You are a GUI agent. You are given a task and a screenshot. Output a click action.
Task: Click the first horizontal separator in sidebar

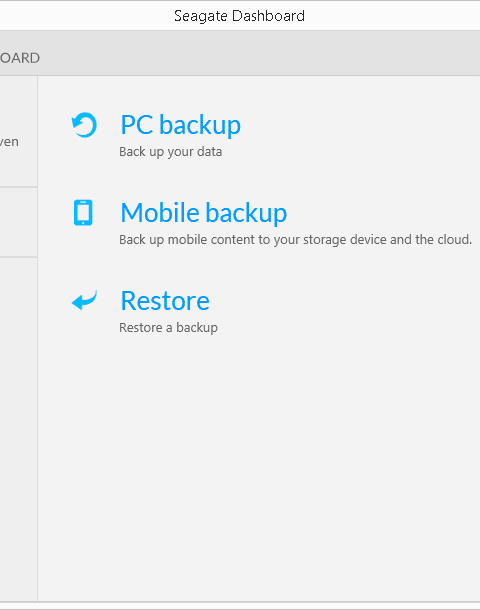click(18, 187)
